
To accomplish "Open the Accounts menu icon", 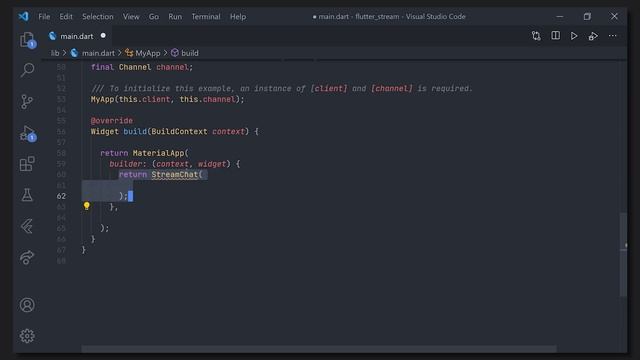I will [27, 305].
